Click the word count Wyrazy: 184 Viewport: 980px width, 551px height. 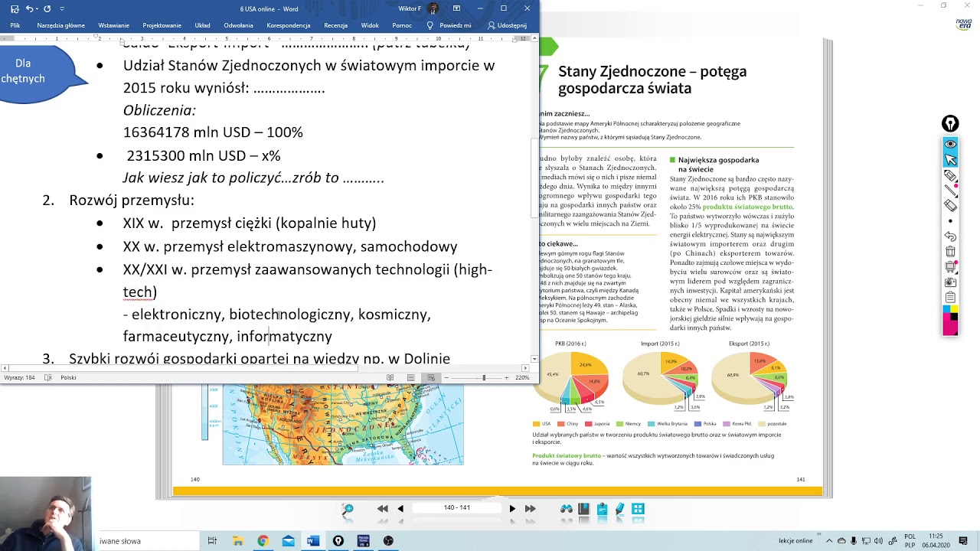point(19,377)
